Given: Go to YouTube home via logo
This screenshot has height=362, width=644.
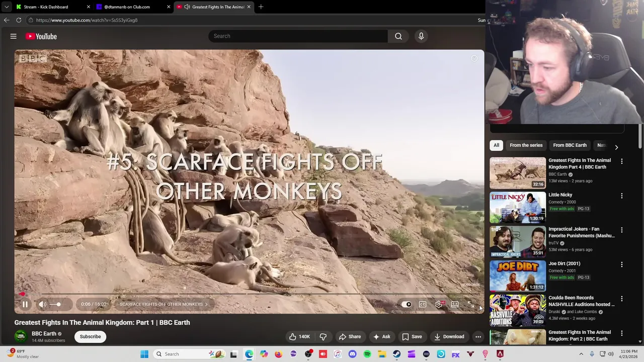Looking at the screenshot, I should [41, 36].
